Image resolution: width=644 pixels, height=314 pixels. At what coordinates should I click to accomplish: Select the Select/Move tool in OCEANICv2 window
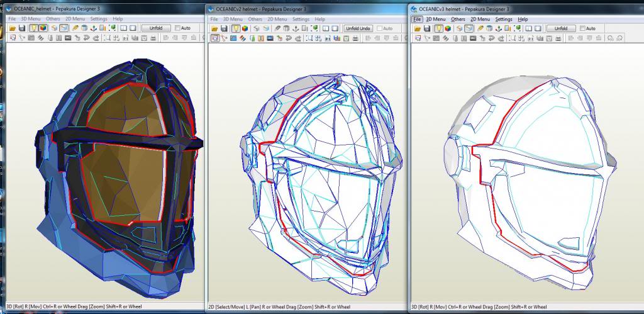215,38
